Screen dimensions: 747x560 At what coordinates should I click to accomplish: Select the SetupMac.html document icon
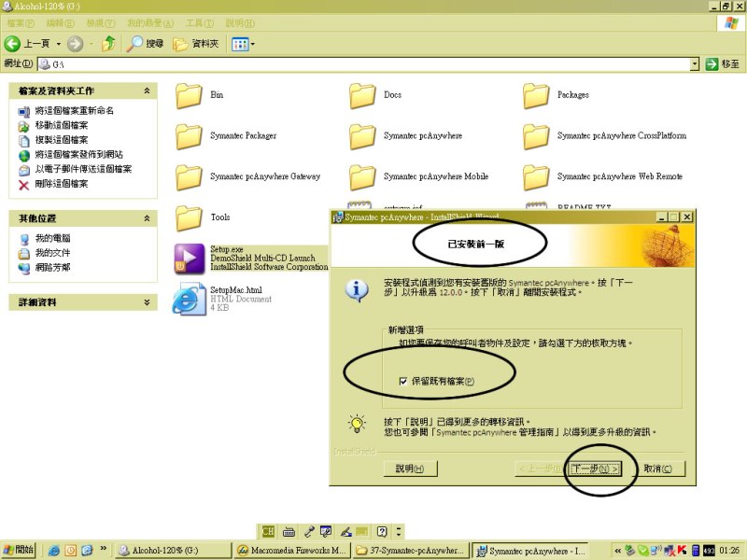click(x=190, y=299)
